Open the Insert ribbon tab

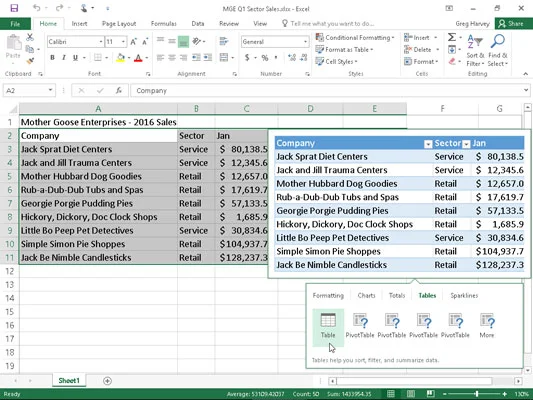tap(79, 23)
